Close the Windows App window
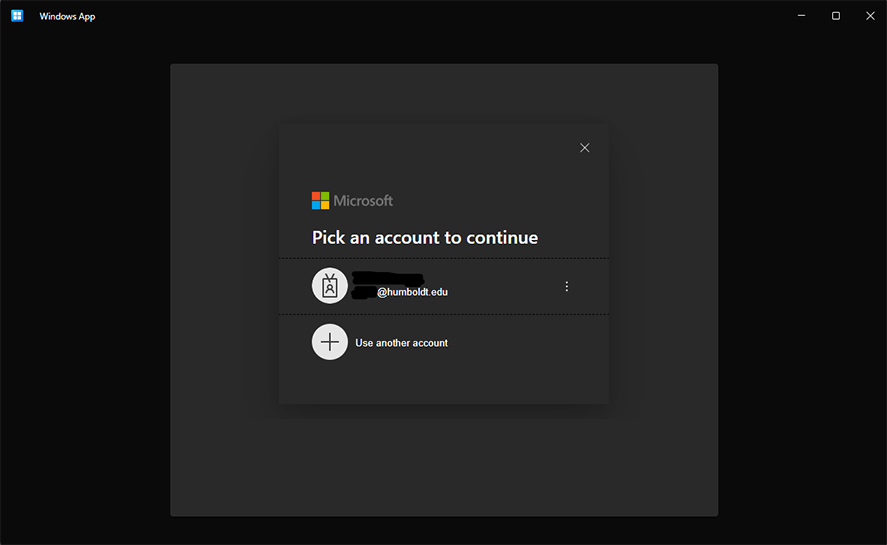Screen dimensions: 887x545 click(870, 16)
